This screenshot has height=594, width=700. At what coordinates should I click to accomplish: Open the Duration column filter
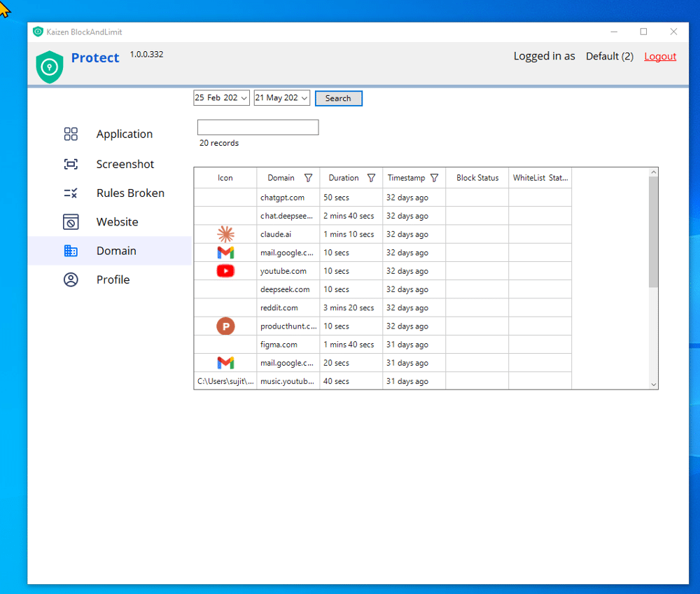(371, 178)
